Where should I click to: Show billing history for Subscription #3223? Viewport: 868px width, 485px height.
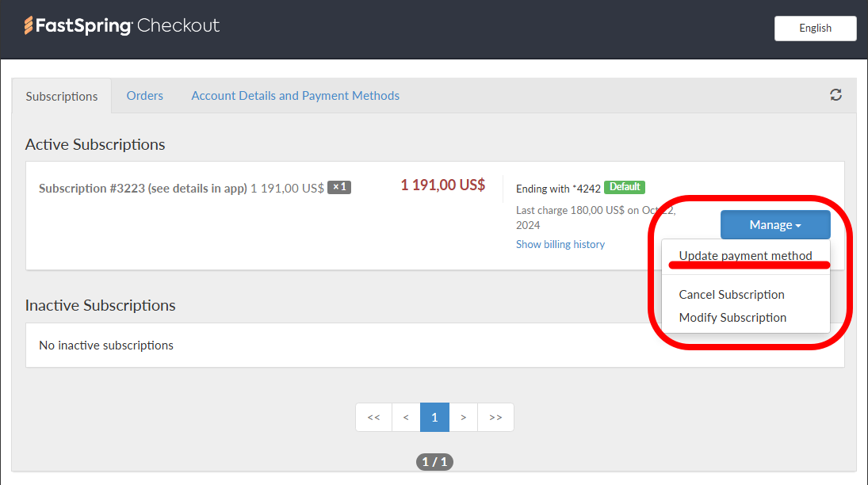point(560,244)
